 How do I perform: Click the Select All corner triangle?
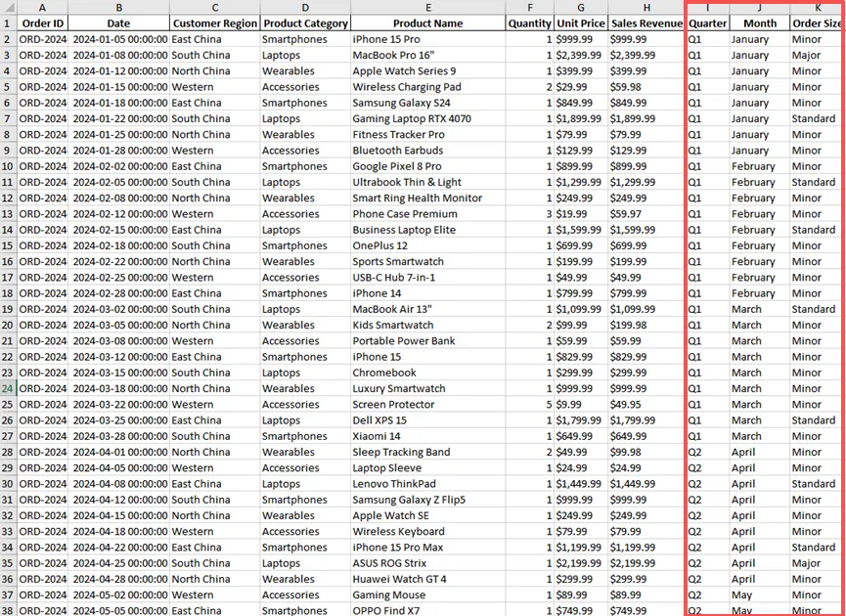pos(8,7)
